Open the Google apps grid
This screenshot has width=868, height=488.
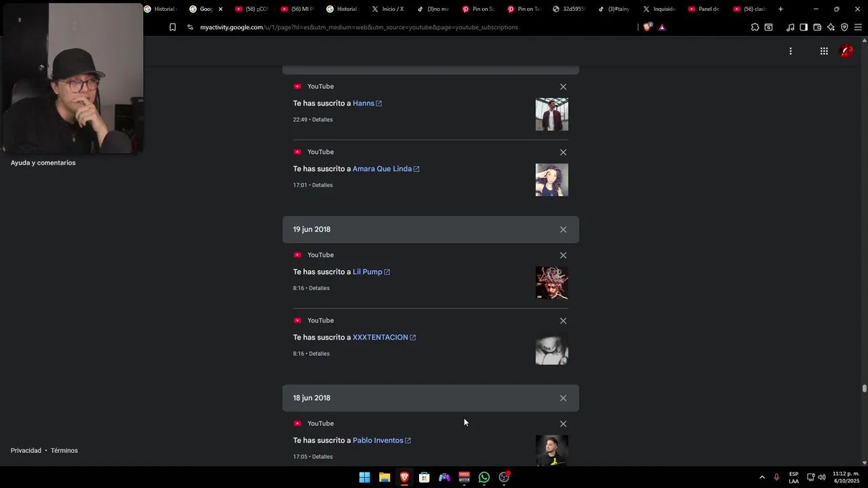click(x=824, y=52)
